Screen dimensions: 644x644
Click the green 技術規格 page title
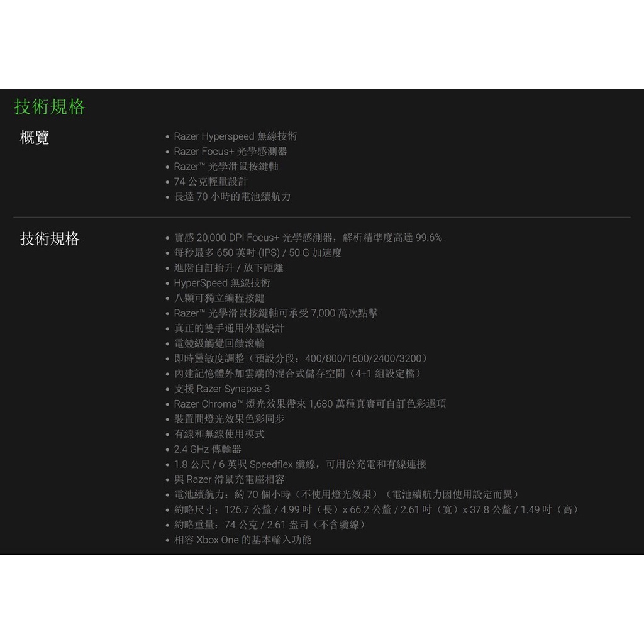(50, 107)
